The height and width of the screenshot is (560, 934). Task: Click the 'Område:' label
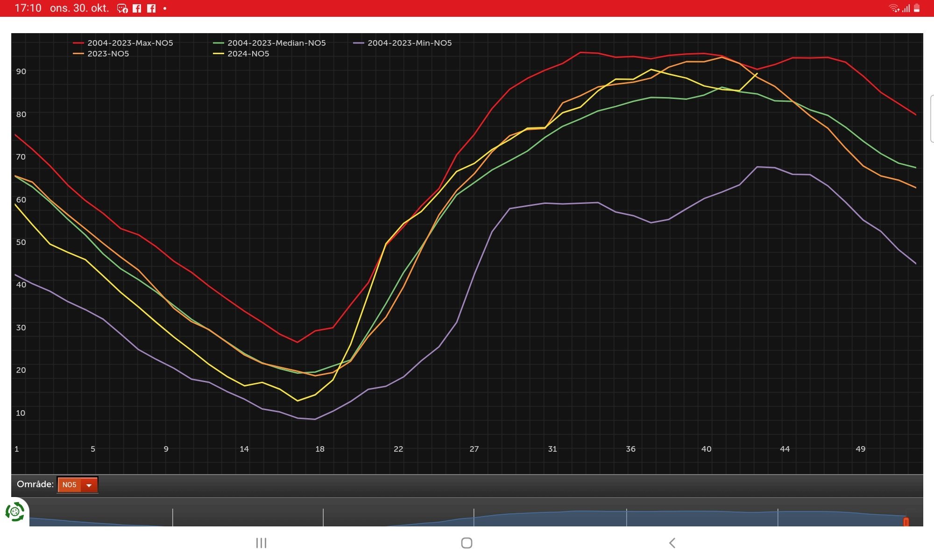(35, 484)
